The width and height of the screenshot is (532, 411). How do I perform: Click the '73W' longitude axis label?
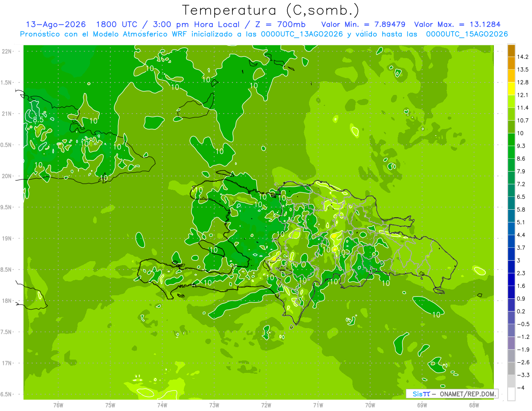click(214, 405)
